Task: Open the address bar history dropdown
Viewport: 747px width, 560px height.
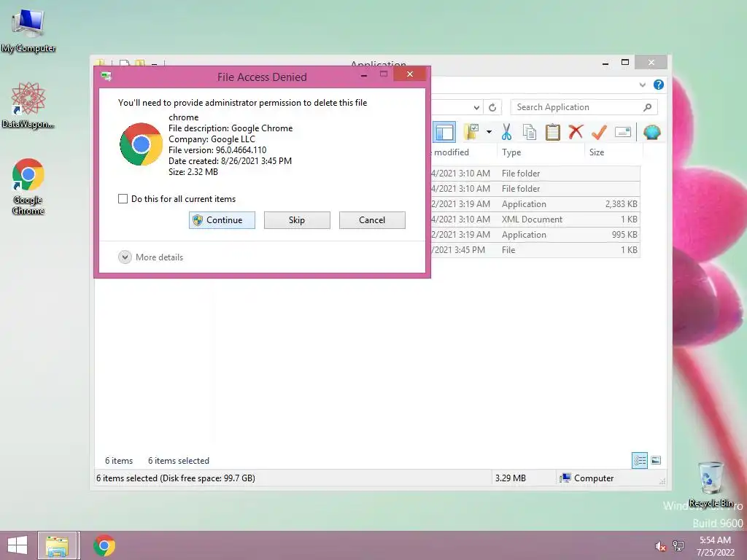Action: [476, 108]
